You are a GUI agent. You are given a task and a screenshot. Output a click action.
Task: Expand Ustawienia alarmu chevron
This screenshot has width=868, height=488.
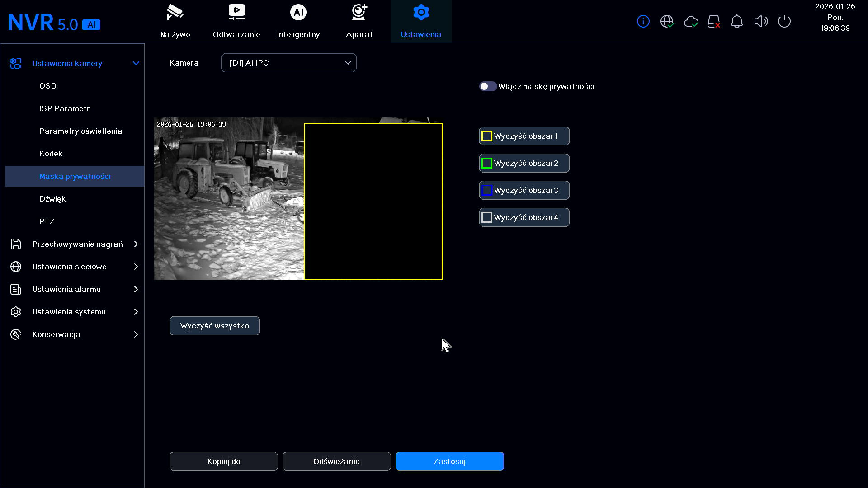[x=136, y=289]
